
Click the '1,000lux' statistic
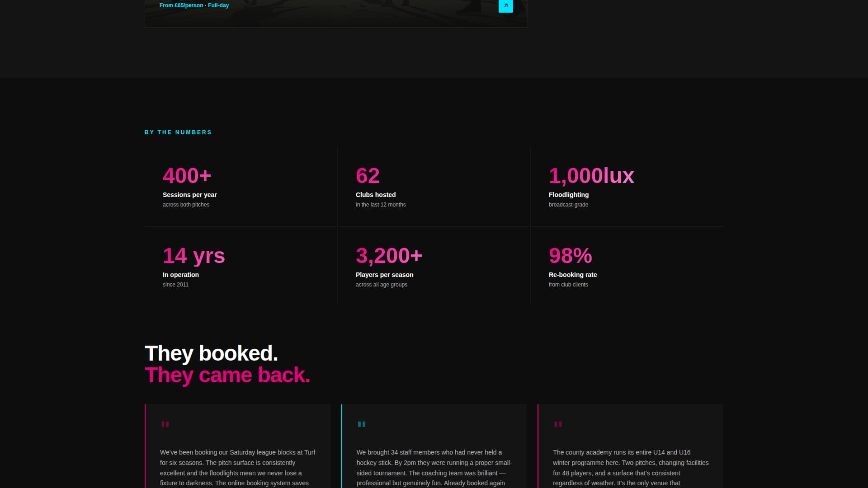(591, 176)
